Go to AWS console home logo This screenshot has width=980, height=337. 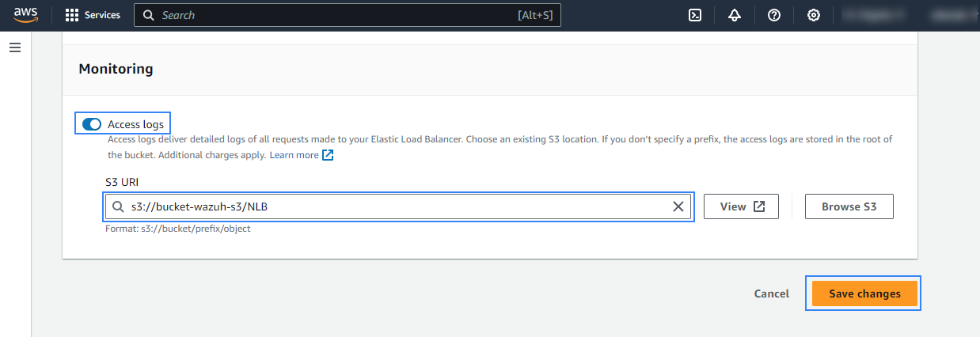[x=26, y=15]
